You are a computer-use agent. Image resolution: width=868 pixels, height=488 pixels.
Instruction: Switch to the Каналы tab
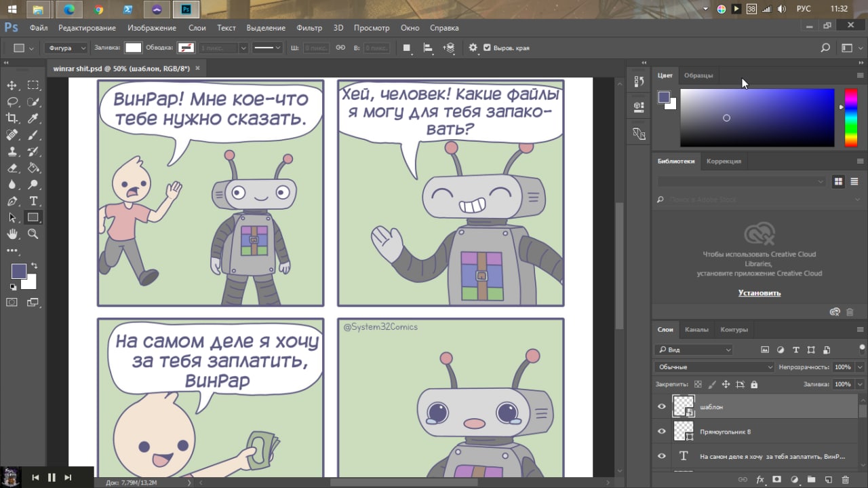[696, 330]
